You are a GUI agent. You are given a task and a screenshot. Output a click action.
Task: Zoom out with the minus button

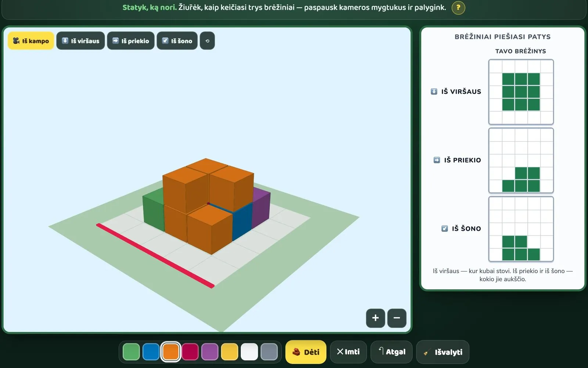coord(397,318)
